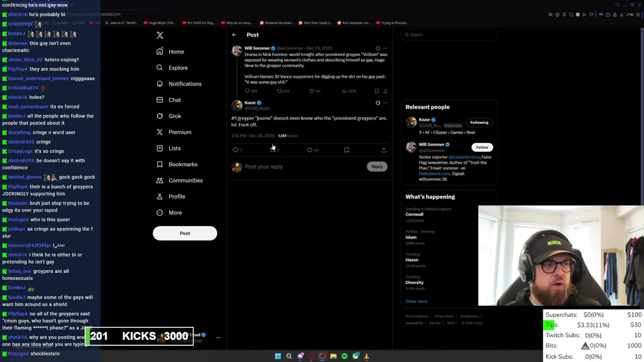The image size is (644, 362).
Task: Go back using the arrow beside Post
Action: [234, 35]
